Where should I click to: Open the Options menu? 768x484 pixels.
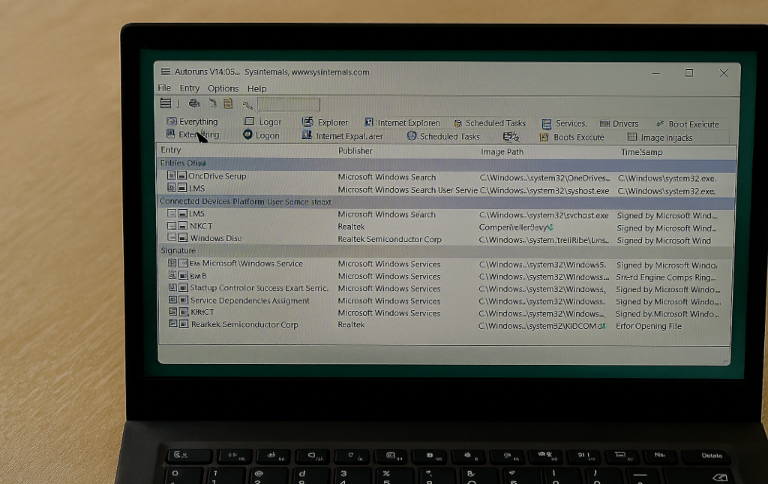click(x=222, y=88)
